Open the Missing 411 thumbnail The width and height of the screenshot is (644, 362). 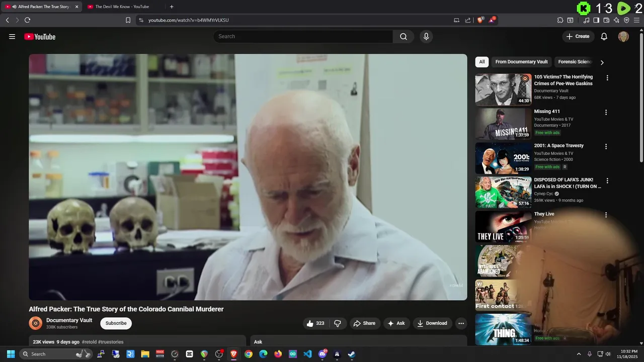(x=503, y=124)
